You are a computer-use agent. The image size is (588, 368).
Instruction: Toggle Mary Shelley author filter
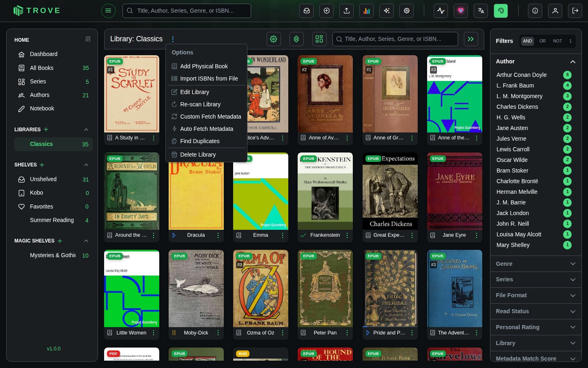(534, 245)
